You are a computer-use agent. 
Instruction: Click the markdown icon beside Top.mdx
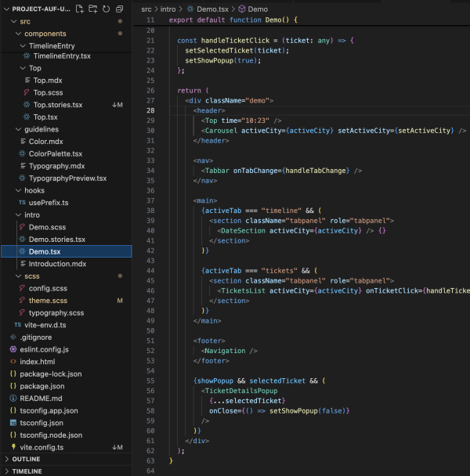(x=27, y=80)
